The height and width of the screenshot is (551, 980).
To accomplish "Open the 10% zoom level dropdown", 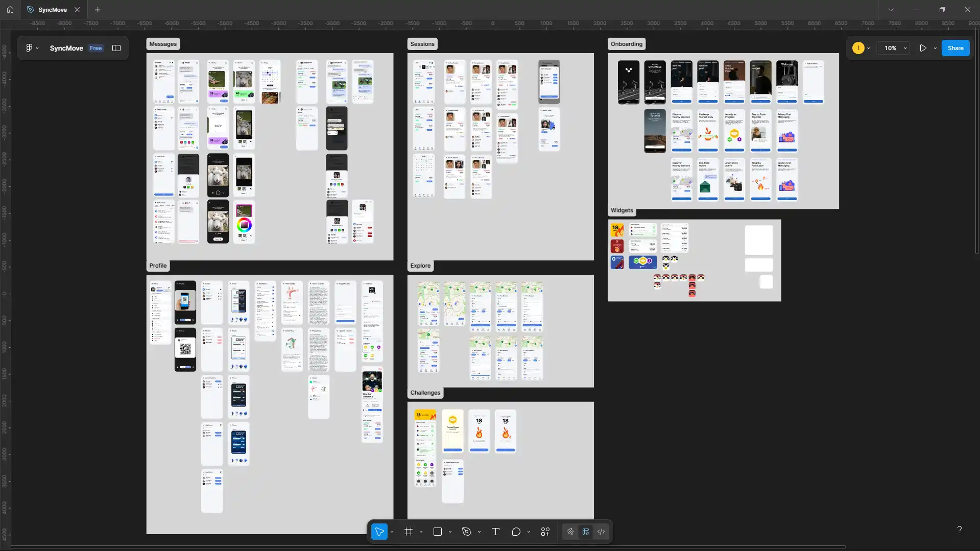I will [x=895, y=48].
